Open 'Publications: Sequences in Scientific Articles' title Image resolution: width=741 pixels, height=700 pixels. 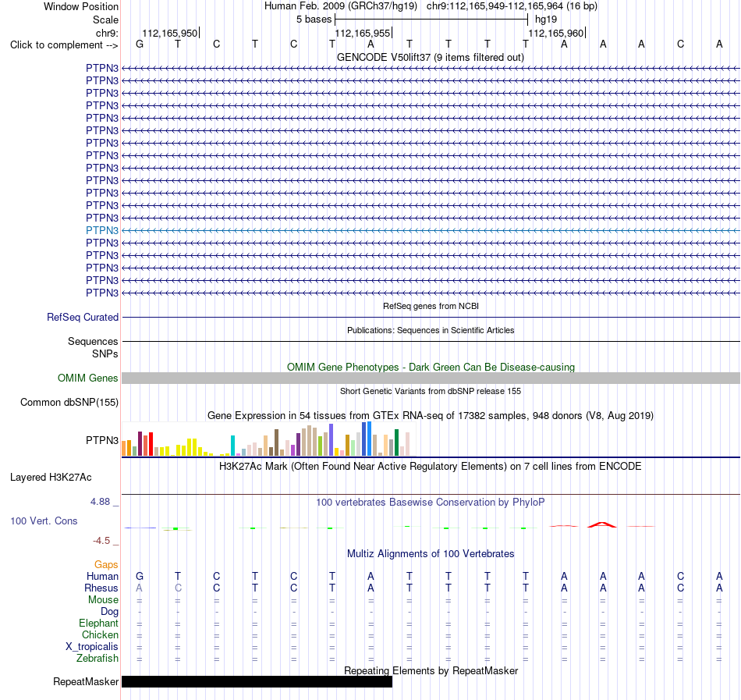click(431, 330)
